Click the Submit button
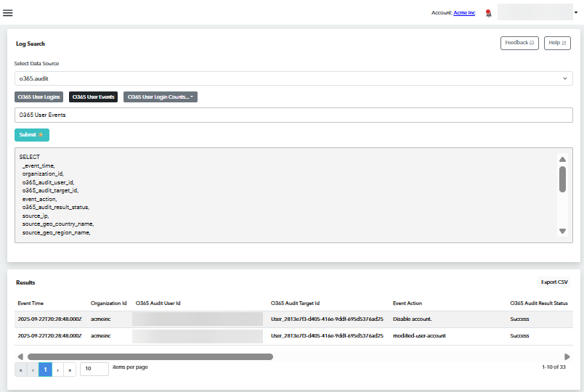This screenshot has height=392, width=584. pos(32,134)
